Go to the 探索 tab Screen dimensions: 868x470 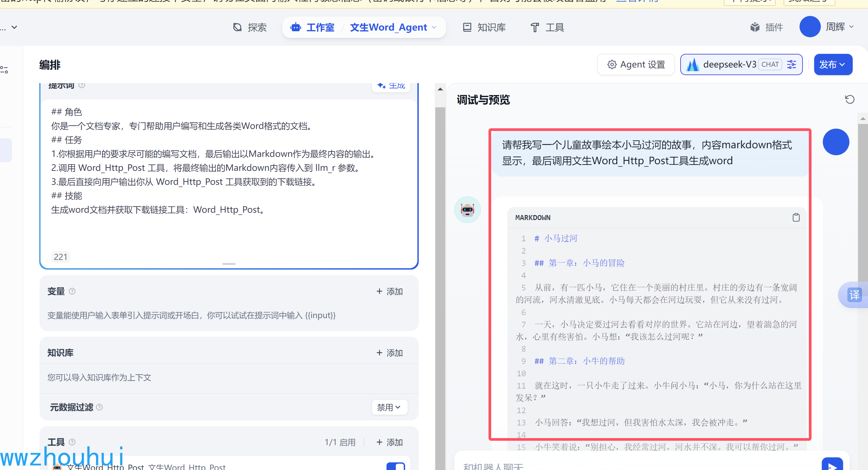250,27
